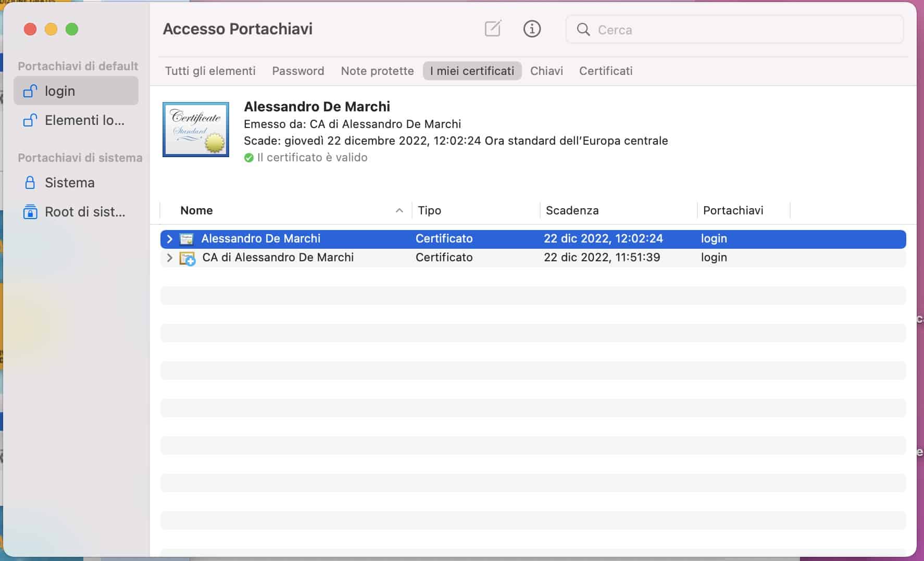924x561 pixels.
Task: Click the Scadenza column header
Action: coord(572,210)
